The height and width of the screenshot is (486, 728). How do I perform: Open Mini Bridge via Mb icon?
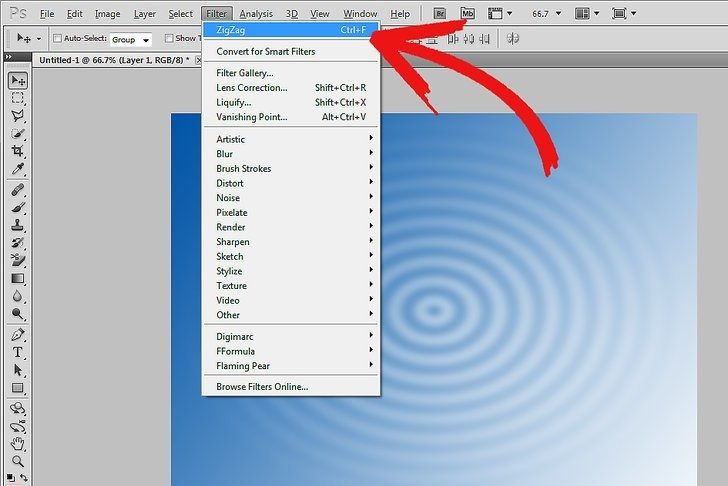coord(467,14)
